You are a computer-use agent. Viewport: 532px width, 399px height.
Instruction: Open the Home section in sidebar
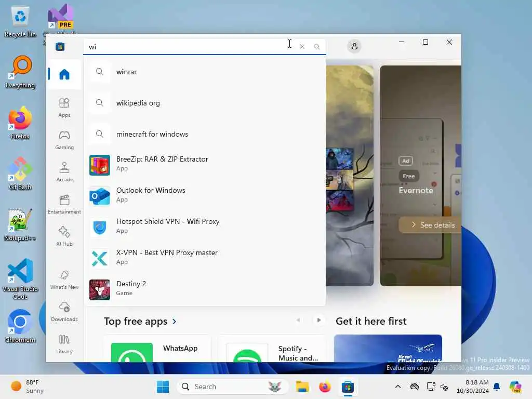64,74
